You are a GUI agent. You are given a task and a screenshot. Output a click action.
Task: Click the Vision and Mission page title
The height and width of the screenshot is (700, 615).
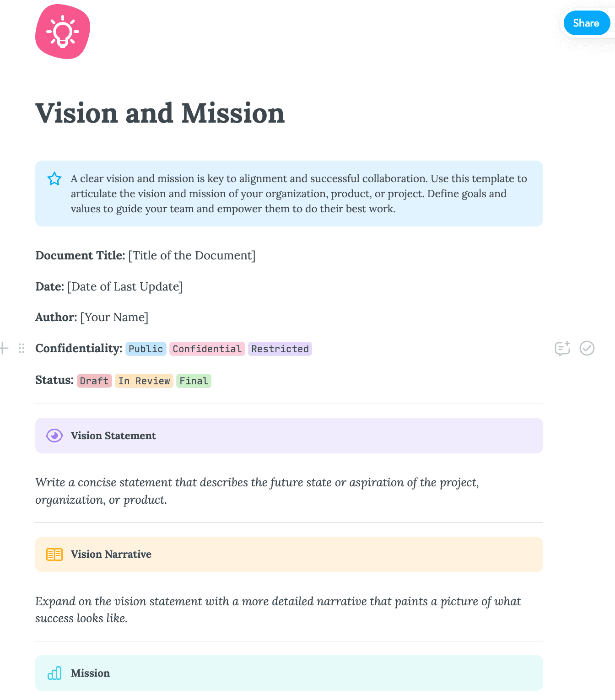(x=160, y=113)
